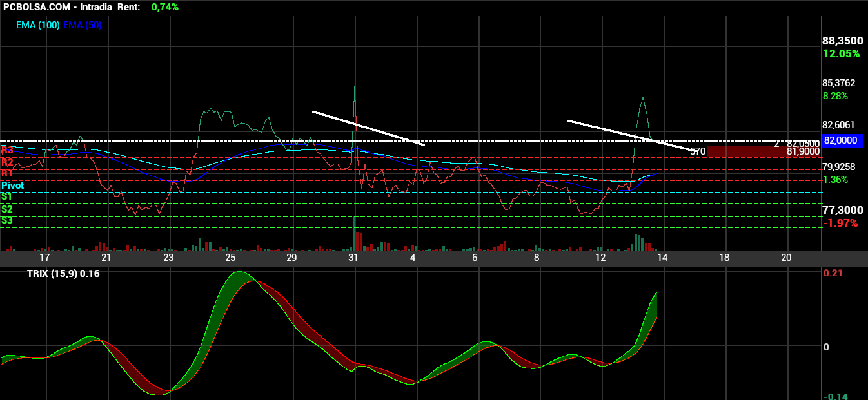Click the tall volume bar at date 31
Image resolution: width=868 pixels, height=400 pixels.
[354, 234]
